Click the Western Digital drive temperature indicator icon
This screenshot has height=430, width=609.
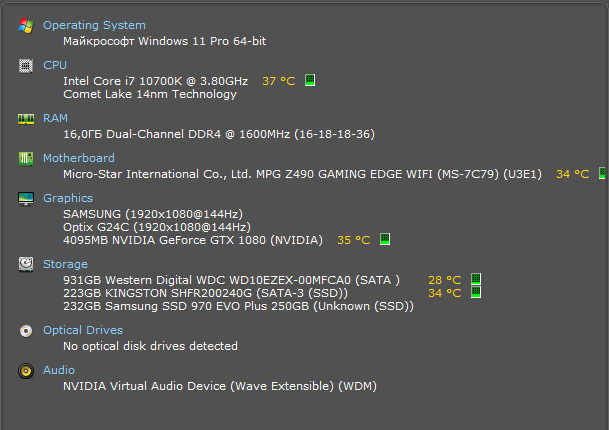476,280
